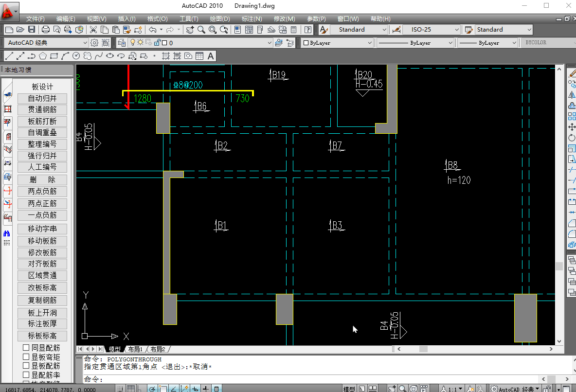Click the 模型 status bar button

(349, 389)
